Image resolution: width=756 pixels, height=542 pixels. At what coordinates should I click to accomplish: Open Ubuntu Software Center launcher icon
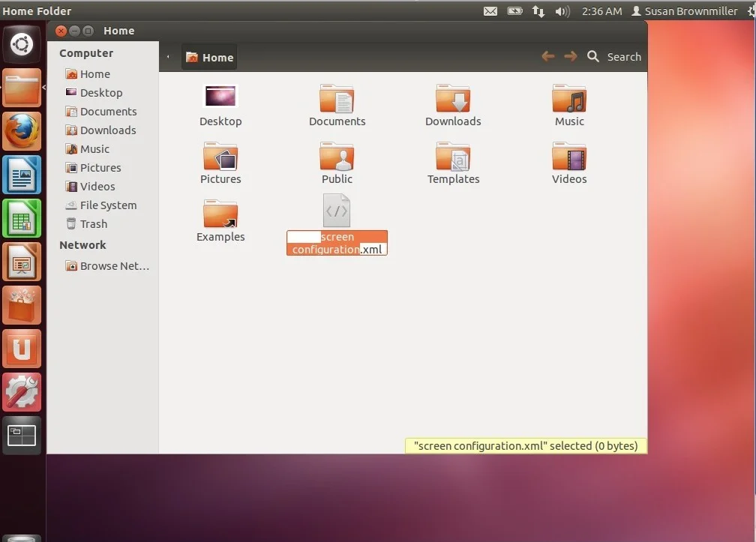22,306
